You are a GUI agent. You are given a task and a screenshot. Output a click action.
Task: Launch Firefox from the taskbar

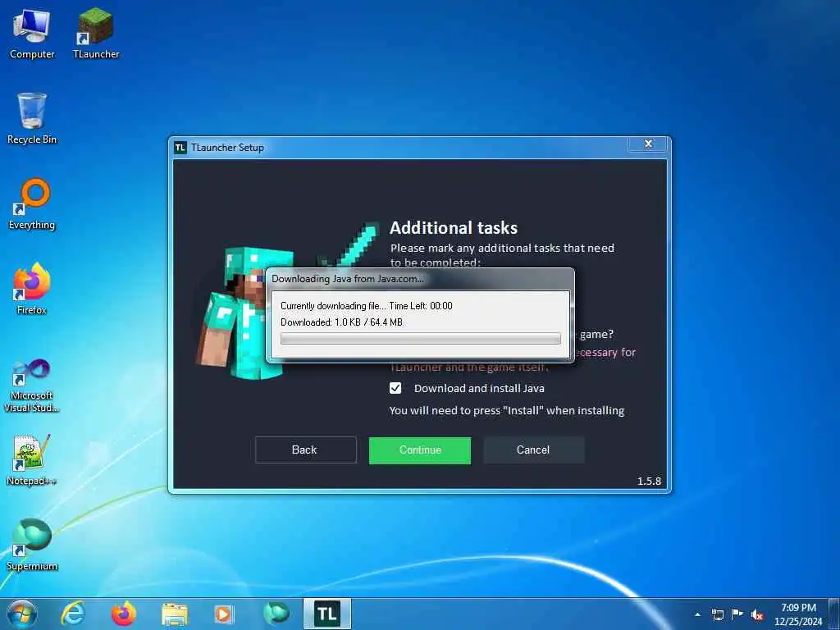point(123,614)
